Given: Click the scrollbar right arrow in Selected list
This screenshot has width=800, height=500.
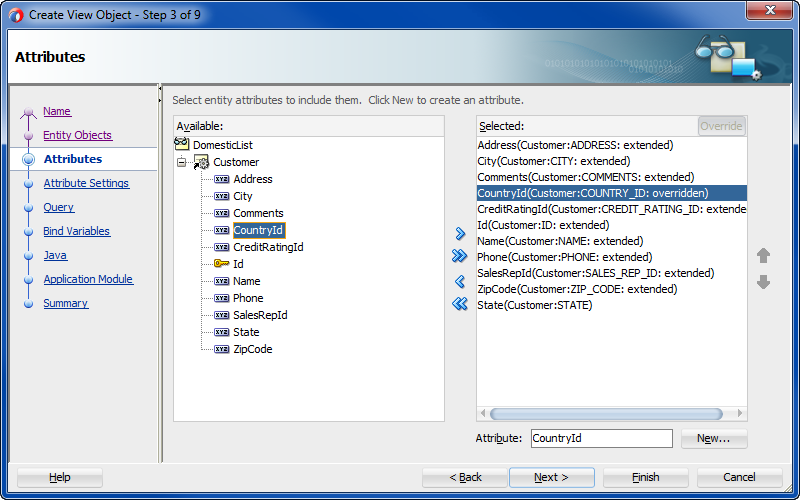Looking at the screenshot, I should [x=740, y=414].
